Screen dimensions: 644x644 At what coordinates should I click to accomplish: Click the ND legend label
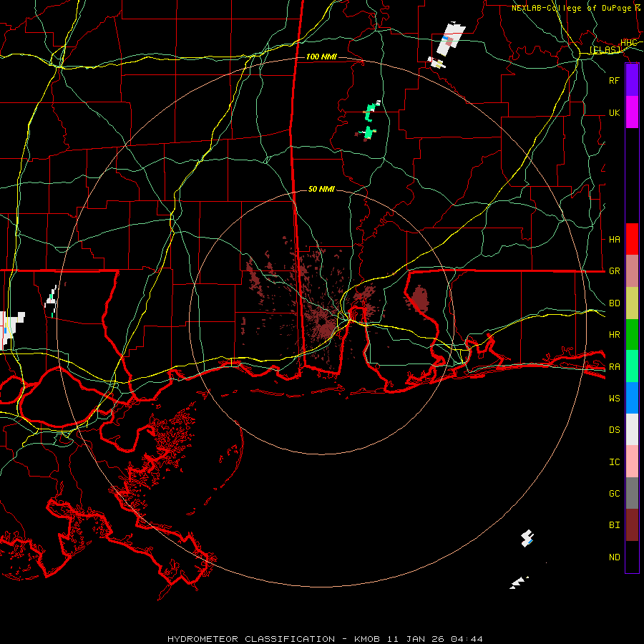(x=614, y=557)
